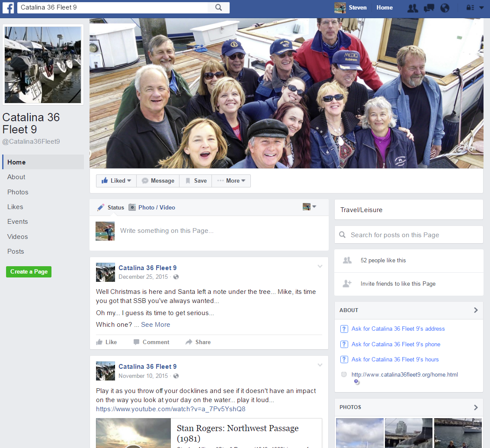
Task: Ask for Catalina 36 Fleet 9's address
Action: click(398, 329)
